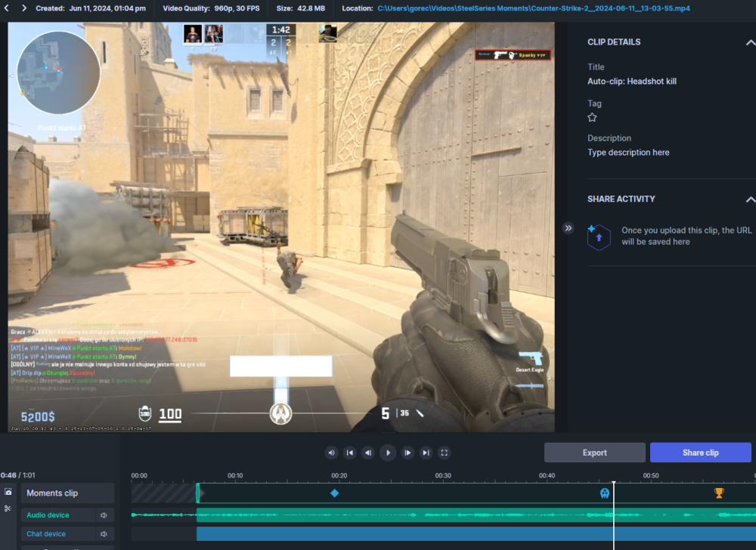
Task: Click the 'Created: Jun 11, 2024' text
Action: (x=91, y=8)
